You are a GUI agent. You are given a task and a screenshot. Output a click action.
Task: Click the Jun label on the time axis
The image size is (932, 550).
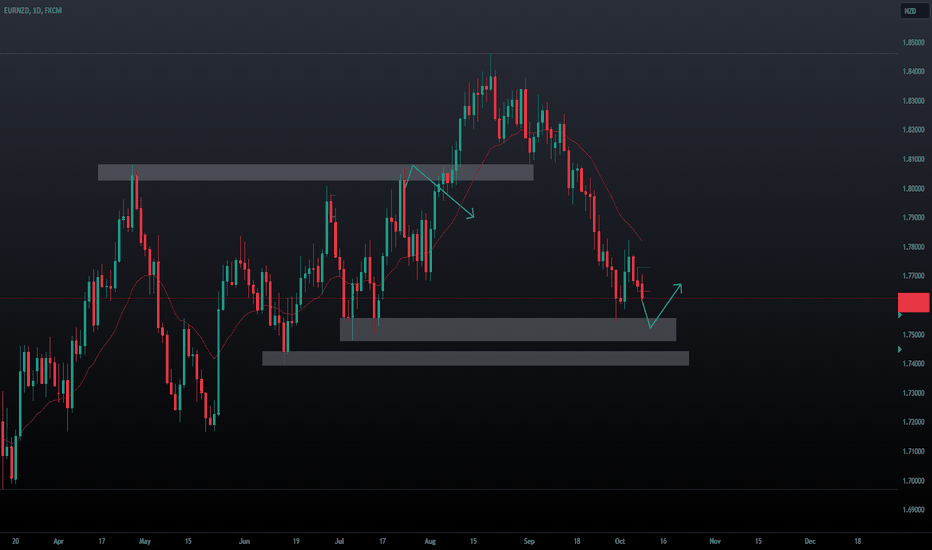point(244,542)
